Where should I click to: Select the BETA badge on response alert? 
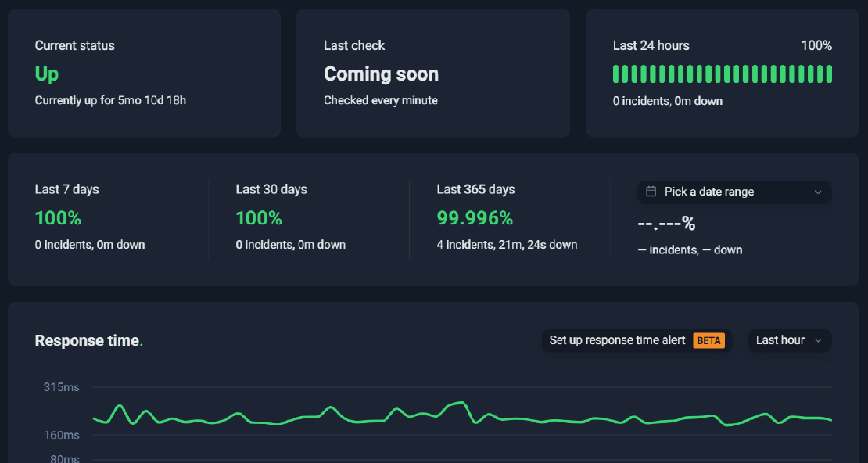tap(709, 340)
